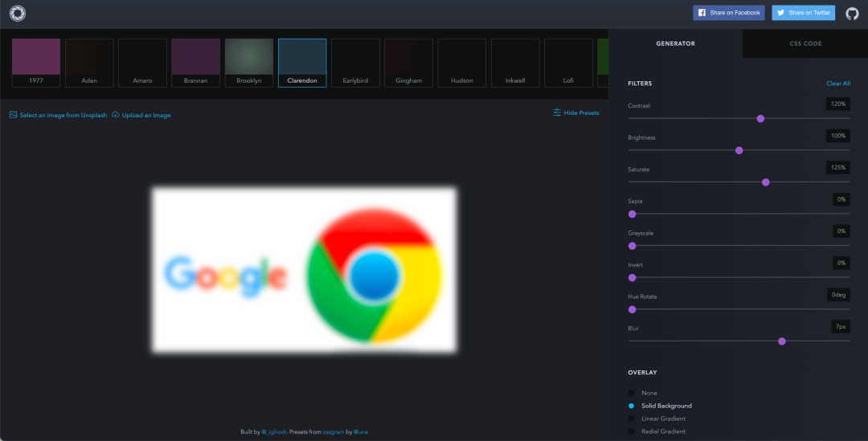The height and width of the screenshot is (441, 868).
Task: Click the Sepia 0% value box
Action: [x=841, y=199]
